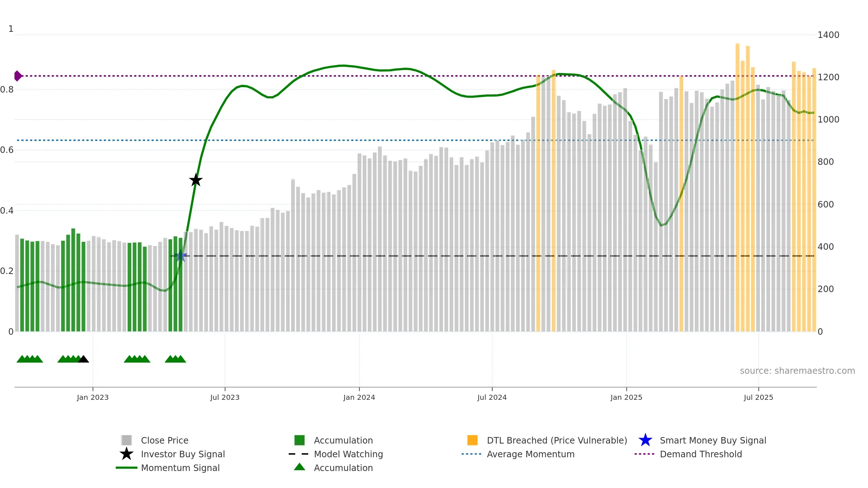Click the Jan 2024 axis label
Image resolution: width=868 pixels, height=488 pixels.
point(359,397)
